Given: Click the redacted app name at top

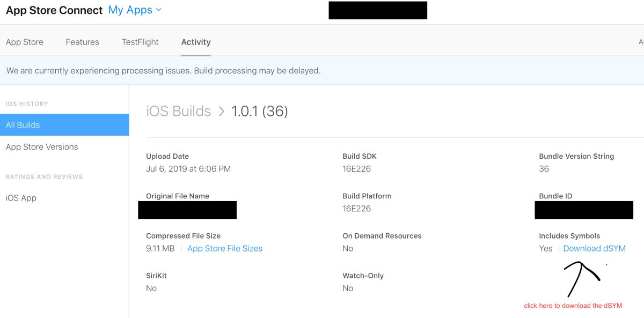Looking at the screenshot, I should [x=378, y=10].
